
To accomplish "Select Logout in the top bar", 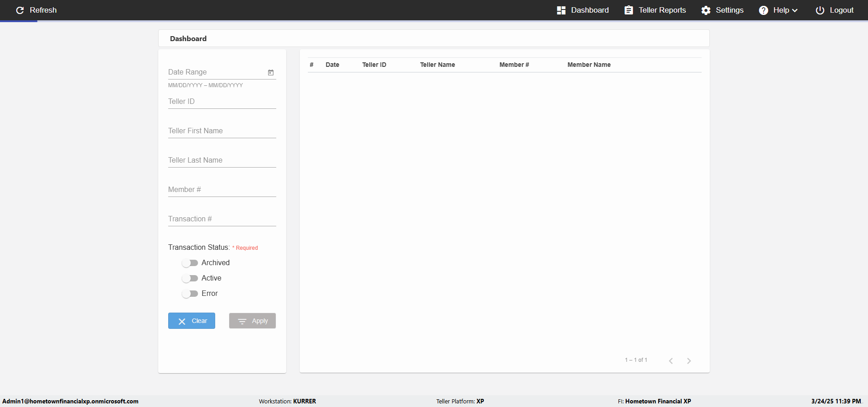I will (x=835, y=10).
